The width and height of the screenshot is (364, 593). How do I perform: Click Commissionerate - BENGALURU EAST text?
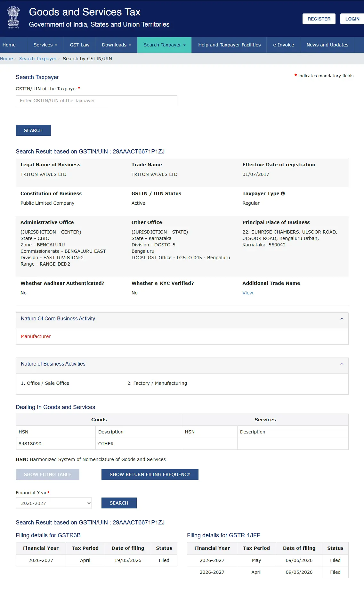point(63,251)
